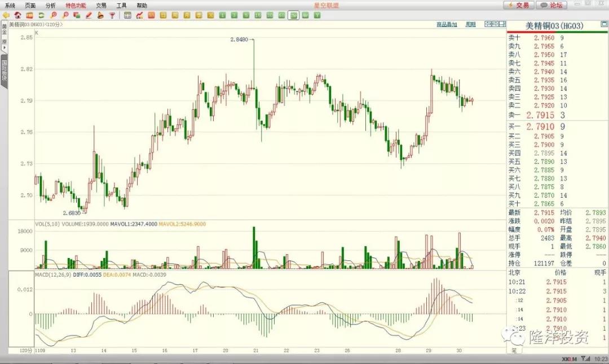Click the 卖一 price 2.7915

tap(540, 116)
